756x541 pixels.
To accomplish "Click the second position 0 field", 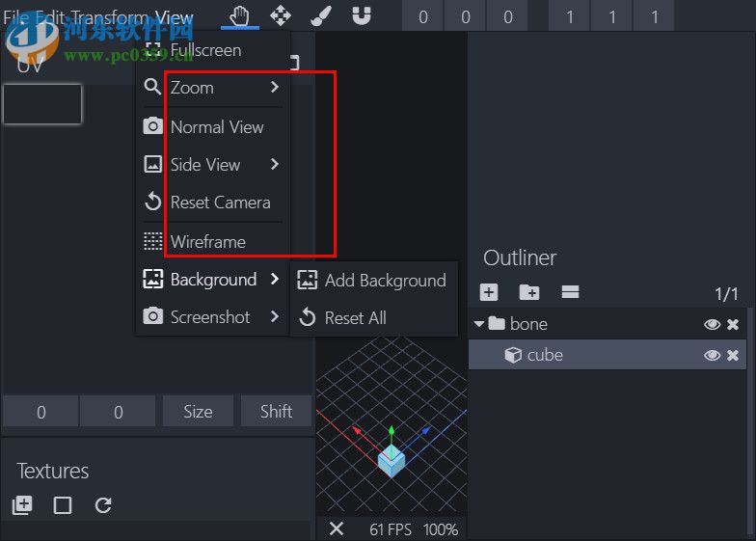I will click(x=465, y=17).
